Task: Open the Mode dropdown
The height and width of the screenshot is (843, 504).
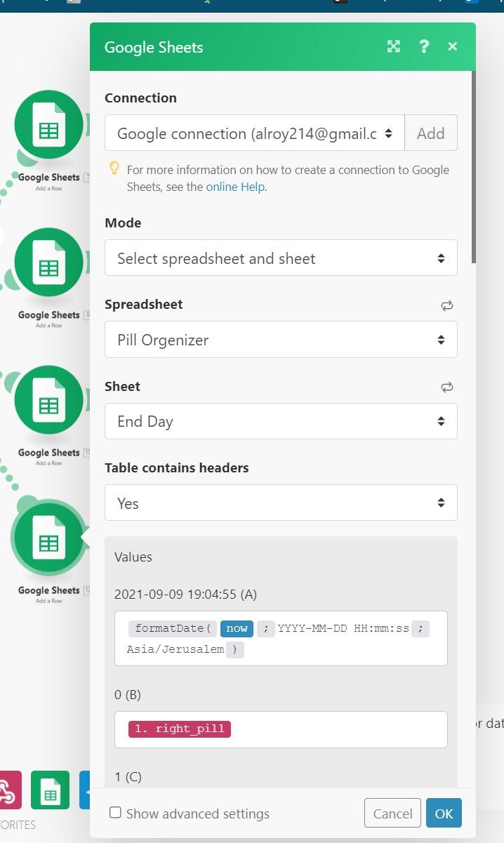Action: pos(281,258)
